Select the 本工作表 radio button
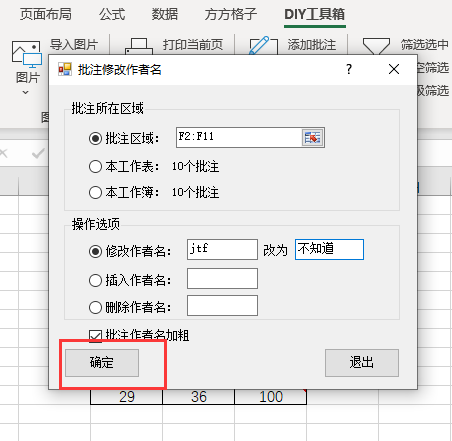 95,166
